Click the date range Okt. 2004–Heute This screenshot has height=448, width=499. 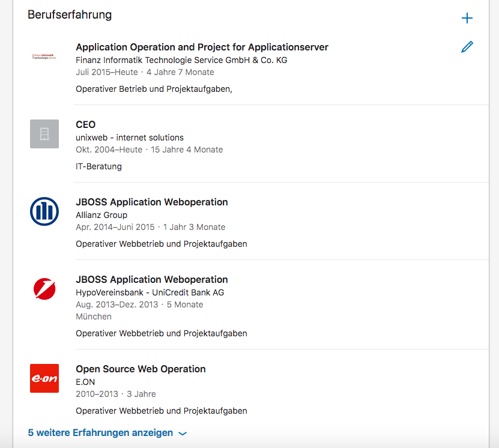109,150
